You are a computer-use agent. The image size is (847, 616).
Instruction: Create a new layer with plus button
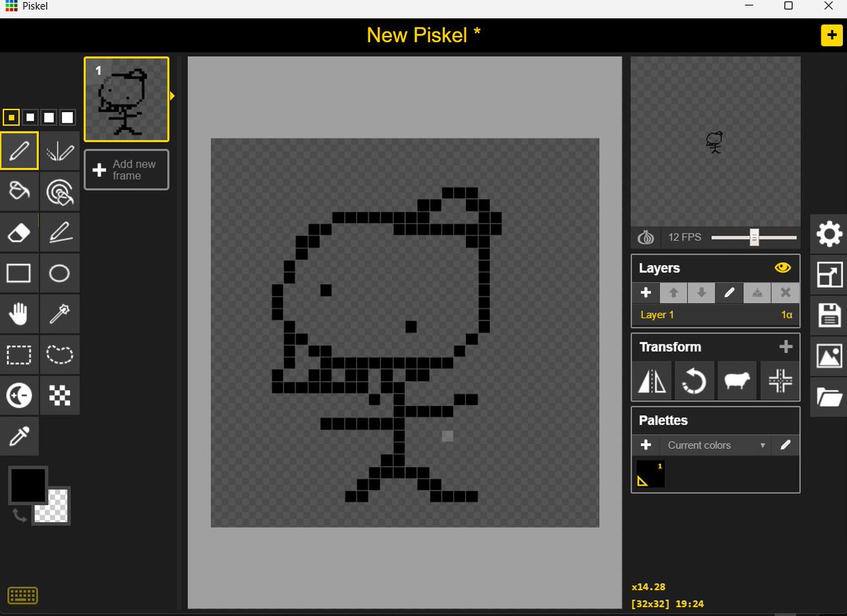pyautogui.click(x=646, y=293)
